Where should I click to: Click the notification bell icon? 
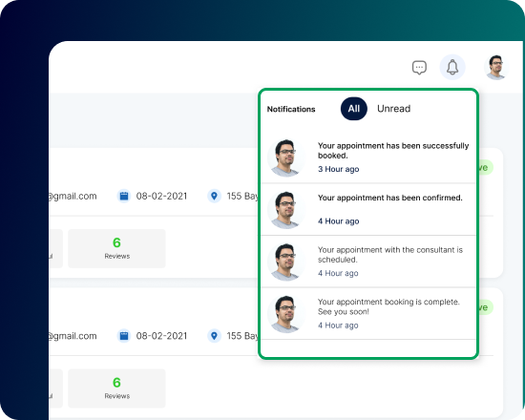[452, 68]
